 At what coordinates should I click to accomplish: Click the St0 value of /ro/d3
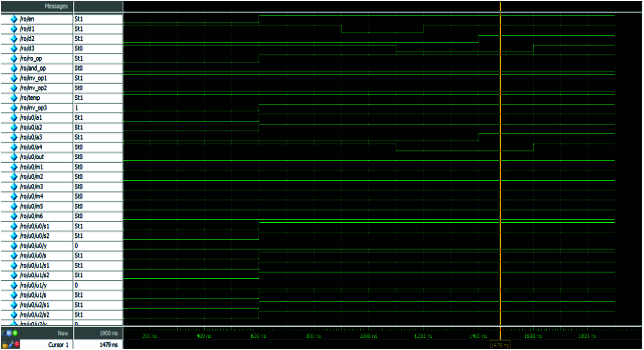coord(79,48)
